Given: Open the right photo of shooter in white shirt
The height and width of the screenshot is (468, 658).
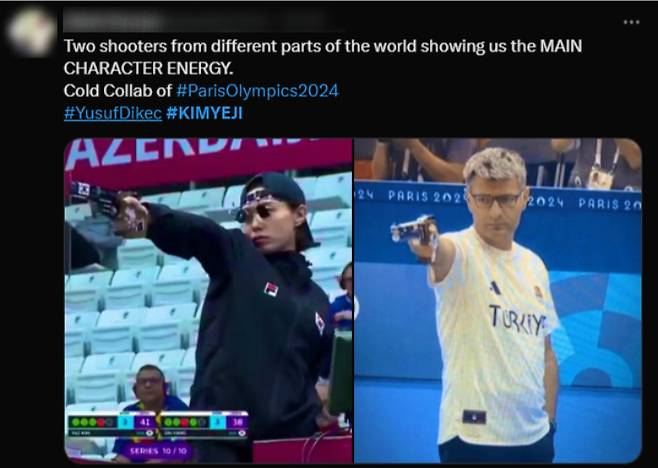Looking at the screenshot, I should point(498,301).
